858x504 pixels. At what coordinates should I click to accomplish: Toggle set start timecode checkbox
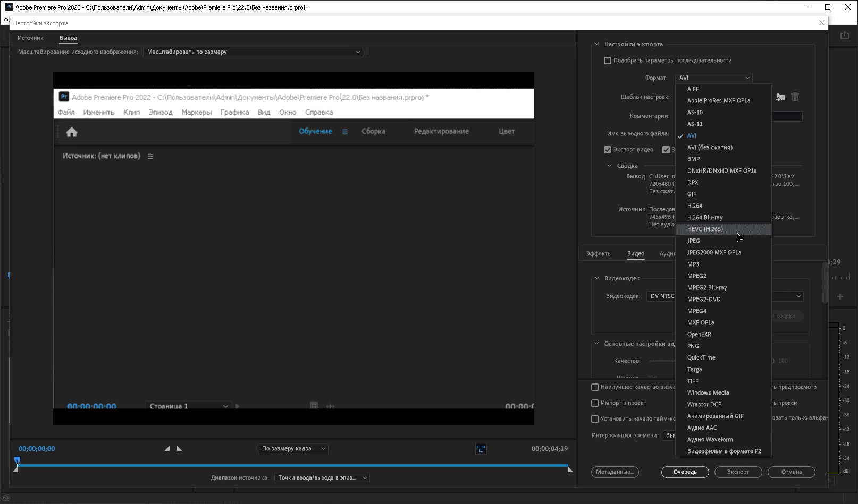[x=595, y=419]
